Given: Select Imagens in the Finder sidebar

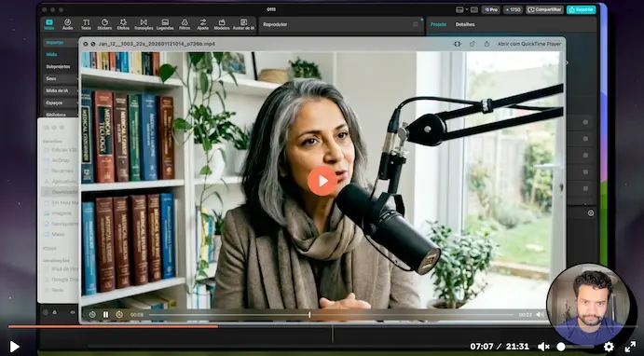Looking at the screenshot, I should [x=58, y=213].
